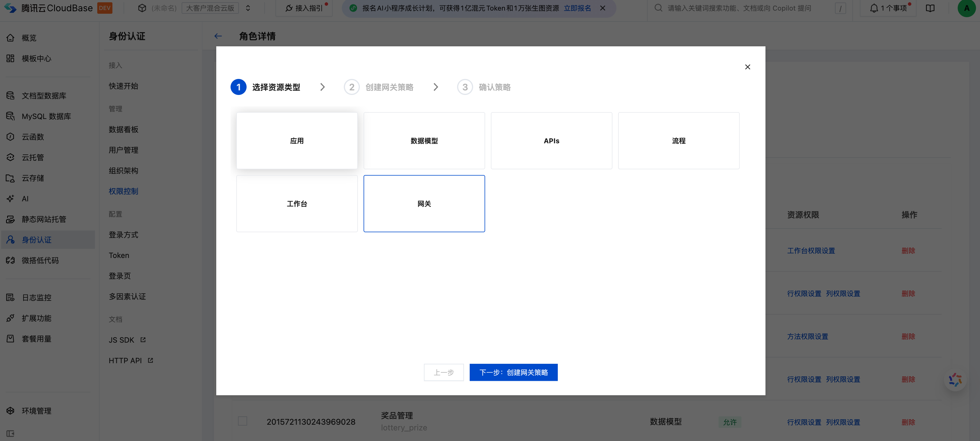
Task: Expand the environment switcher chevrons
Action: pos(248,8)
